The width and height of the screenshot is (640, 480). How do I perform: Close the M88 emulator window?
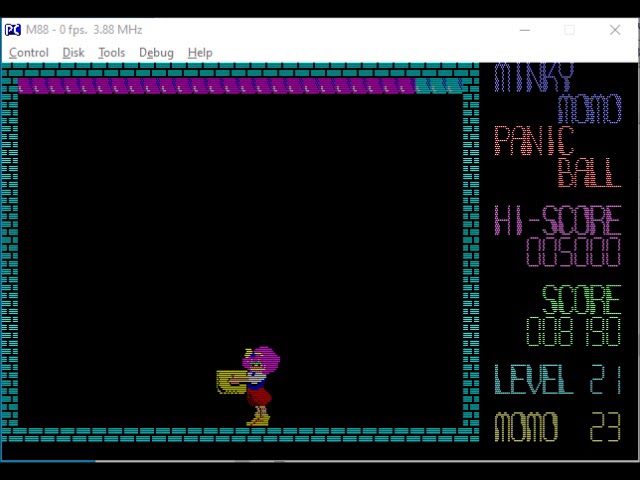615,30
